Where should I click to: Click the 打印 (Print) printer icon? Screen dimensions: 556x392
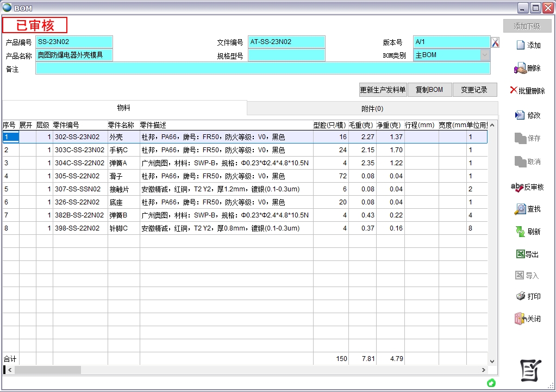tap(520, 296)
